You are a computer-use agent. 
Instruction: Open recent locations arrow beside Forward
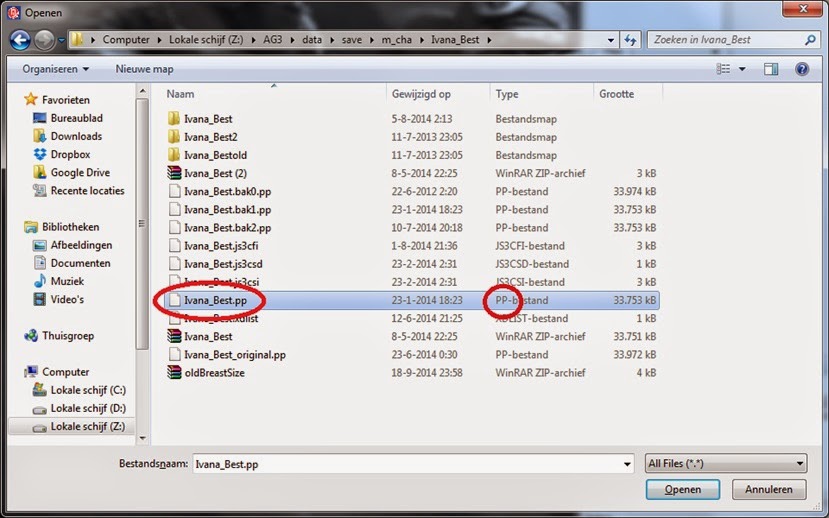61,40
